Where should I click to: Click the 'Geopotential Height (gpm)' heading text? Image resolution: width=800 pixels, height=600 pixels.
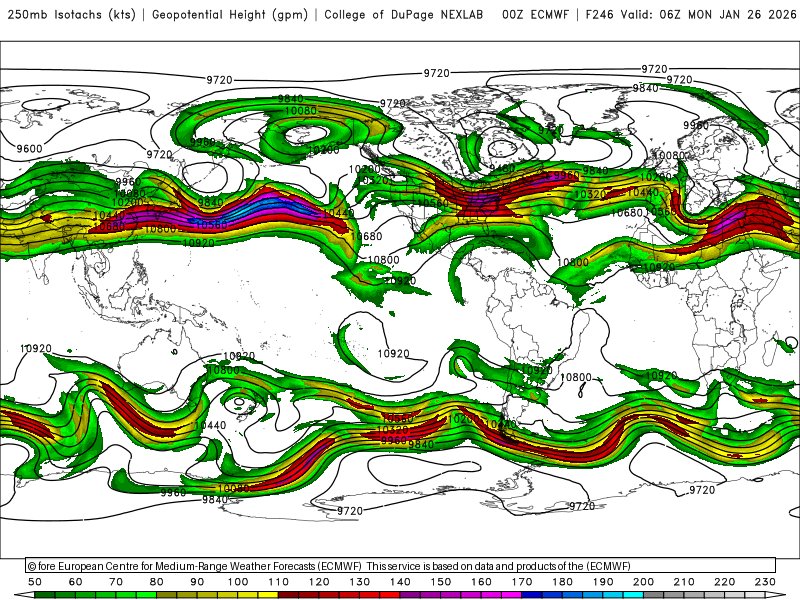(230, 15)
